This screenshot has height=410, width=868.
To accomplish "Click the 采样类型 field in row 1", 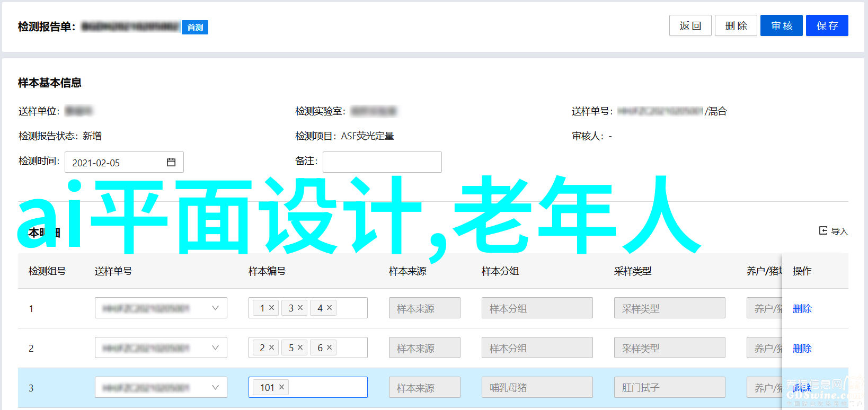I will [x=670, y=308].
